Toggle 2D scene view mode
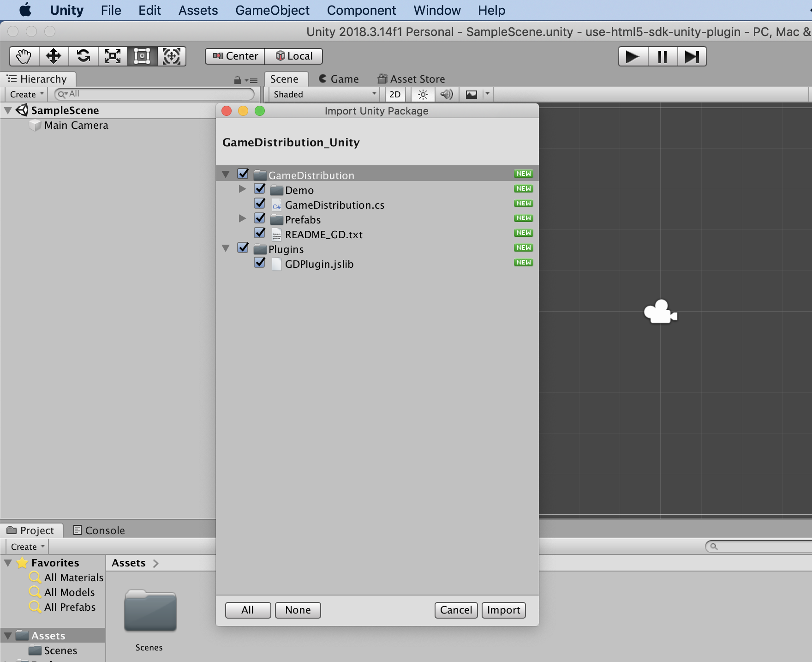This screenshot has width=812, height=662. [x=395, y=95]
